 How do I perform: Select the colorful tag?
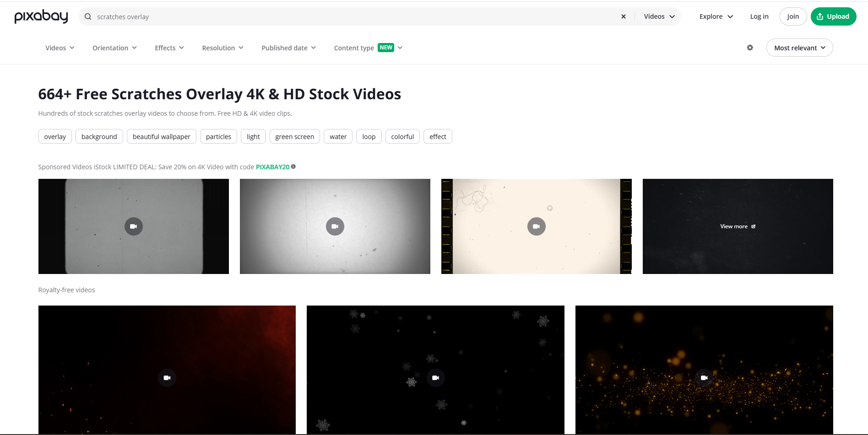402,136
